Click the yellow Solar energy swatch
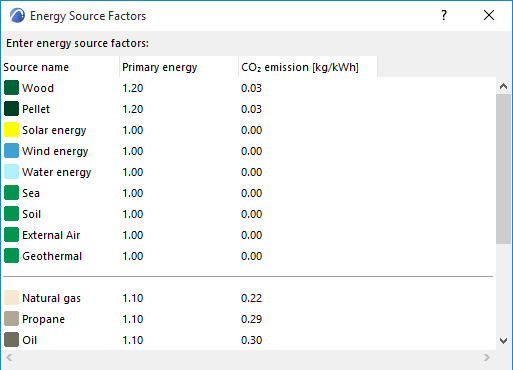 (11, 130)
